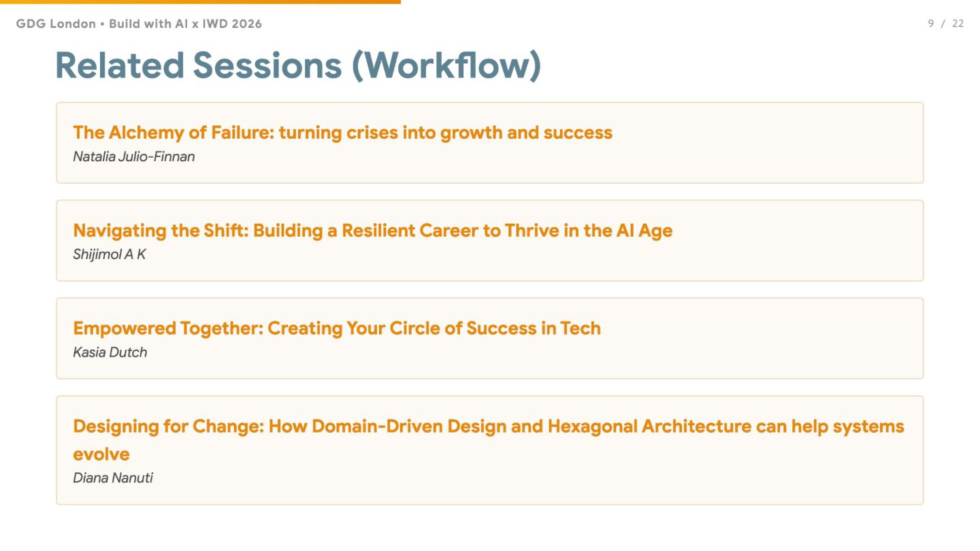Viewport: 980px width, 551px height.
Task: Click speaker name Shijimol A K
Action: (x=110, y=254)
